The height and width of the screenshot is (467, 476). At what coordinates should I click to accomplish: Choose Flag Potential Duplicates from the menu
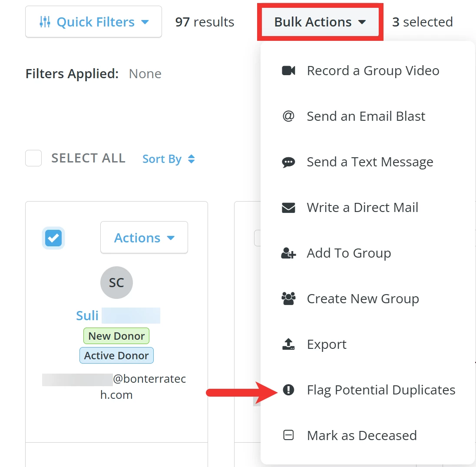tap(381, 390)
